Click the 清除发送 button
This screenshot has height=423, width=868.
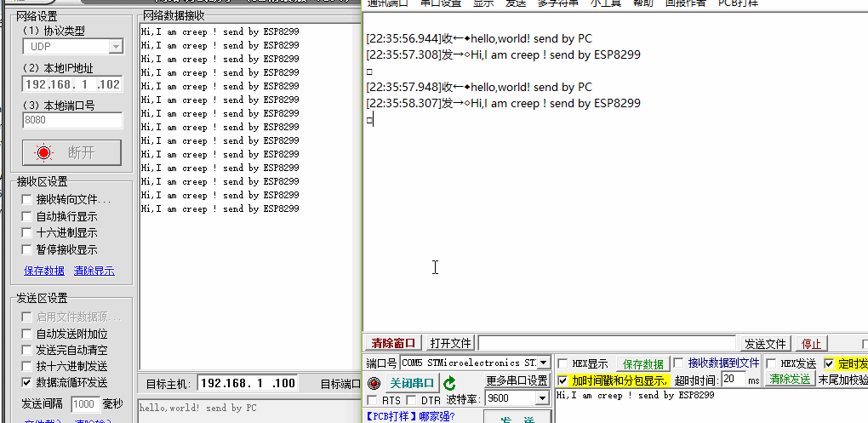[791, 380]
